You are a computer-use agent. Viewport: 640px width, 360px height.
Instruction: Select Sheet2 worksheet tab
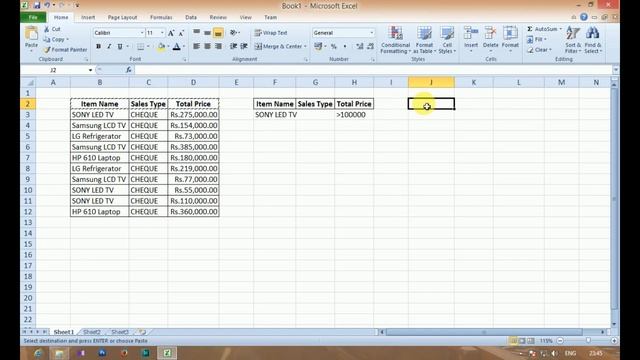(x=91, y=332)
